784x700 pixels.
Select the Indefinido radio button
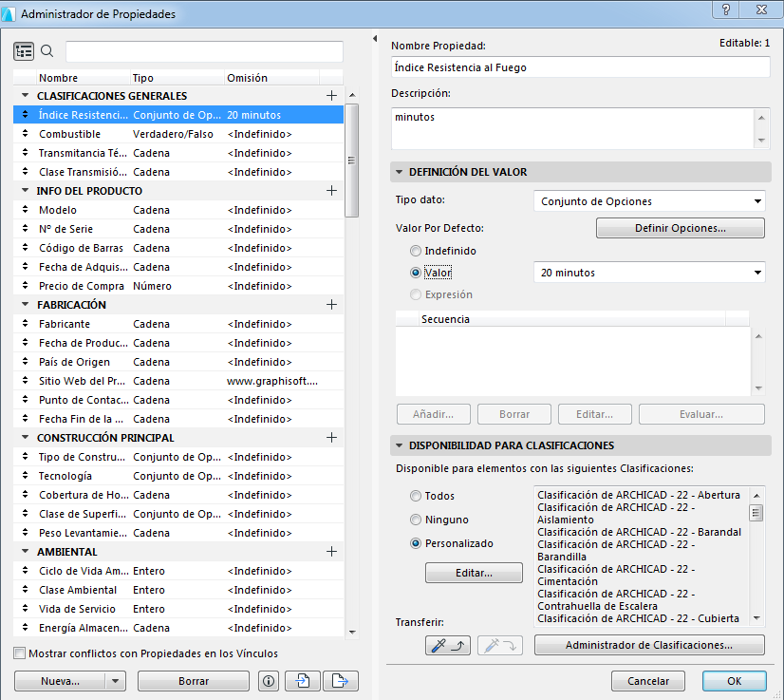416,251
